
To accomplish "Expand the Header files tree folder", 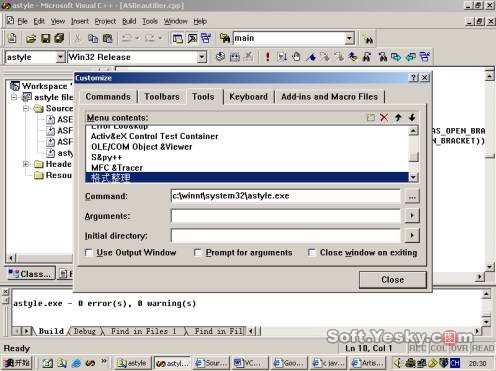I will pyautogui.click(x=26, y=164).
